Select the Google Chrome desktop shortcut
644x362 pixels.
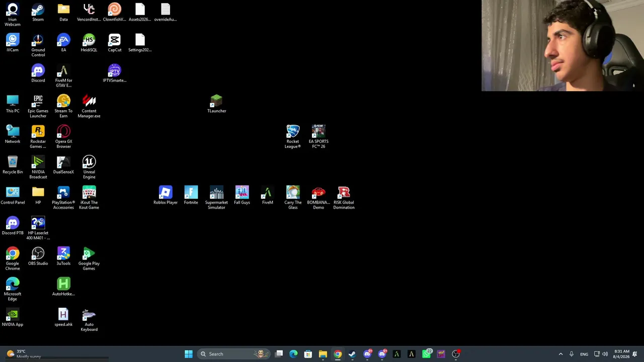(x=13, y=259)
